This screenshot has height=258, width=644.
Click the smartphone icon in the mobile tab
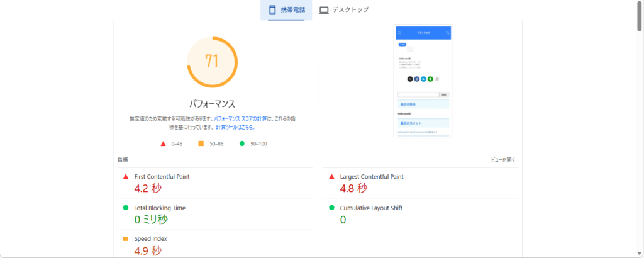click(x=272, y=10)
